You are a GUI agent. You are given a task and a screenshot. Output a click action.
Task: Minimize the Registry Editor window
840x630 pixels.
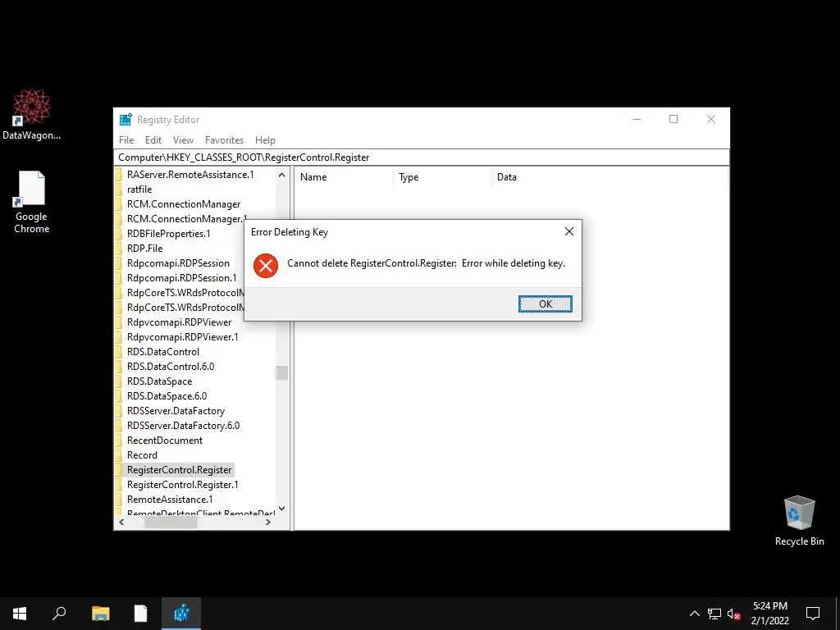[x=637, y=119]
